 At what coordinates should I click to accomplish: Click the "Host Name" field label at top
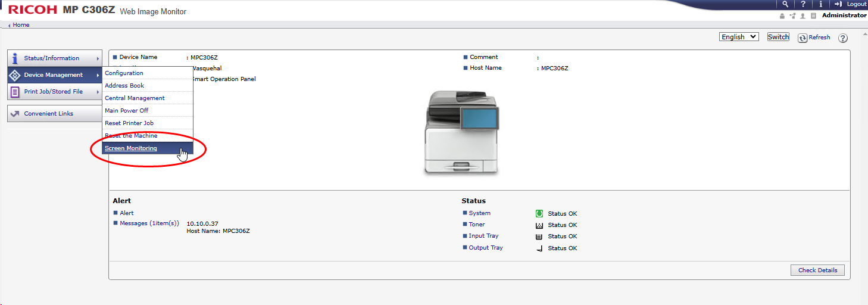point(486,68)
